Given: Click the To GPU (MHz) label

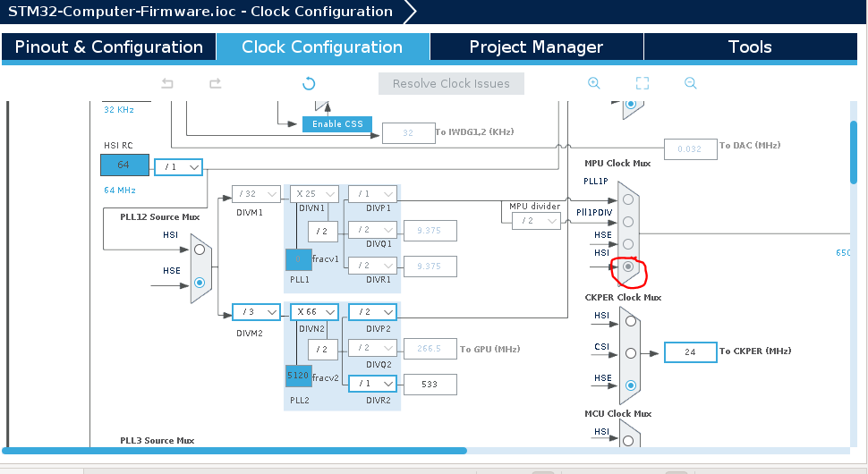Looking at the screenshot, I should click(489, 349).
